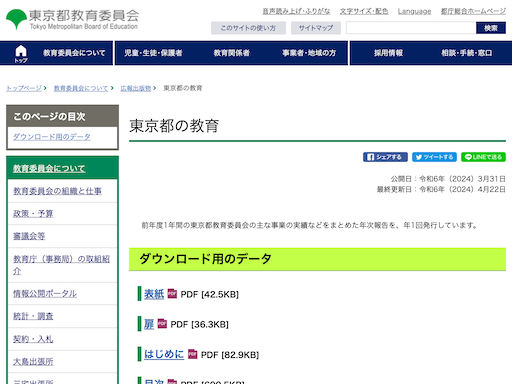Click the サイトマップ button
This screenshot has width=512, height=384.
316,28
